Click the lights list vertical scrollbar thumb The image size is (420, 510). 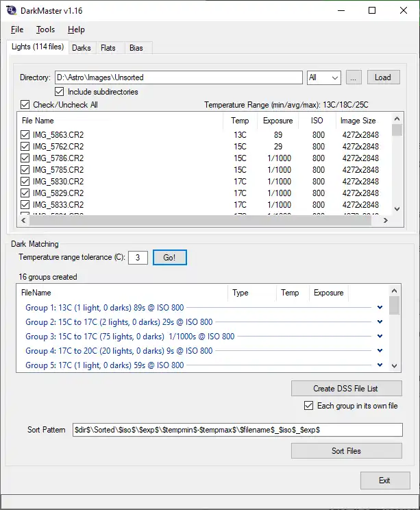coord(397,130)
